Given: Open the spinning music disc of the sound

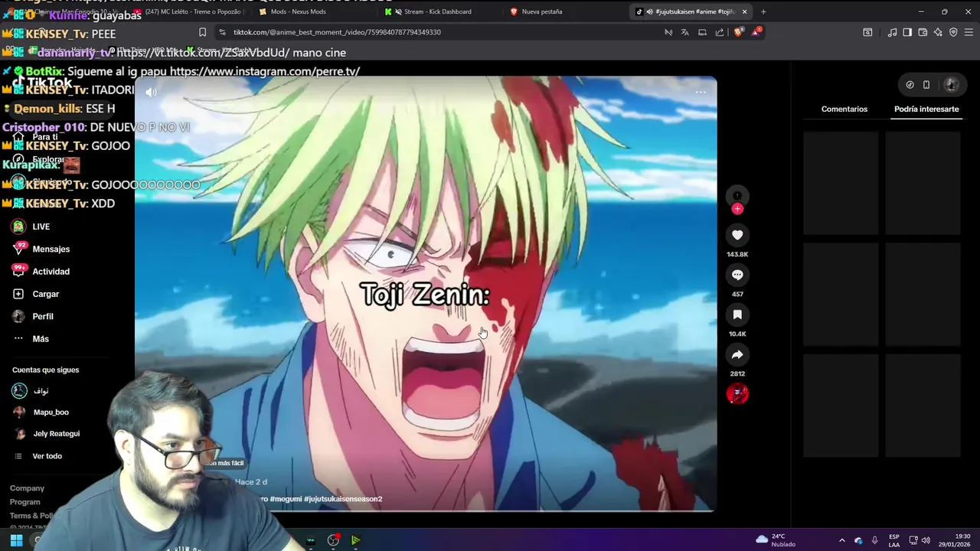Looking at the screenshot, I should [737, 394].
